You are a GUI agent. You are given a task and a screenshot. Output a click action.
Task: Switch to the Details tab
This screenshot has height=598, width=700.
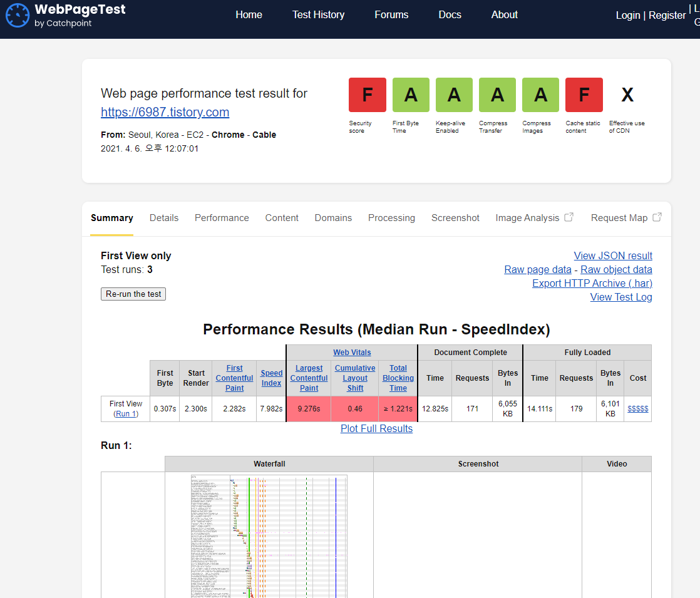[164, 218]
